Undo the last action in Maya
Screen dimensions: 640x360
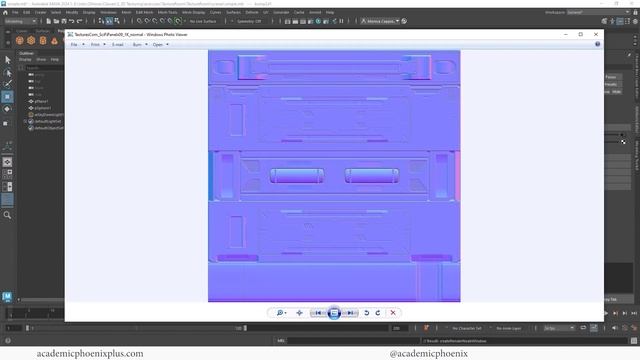click(x=72, y=21)
